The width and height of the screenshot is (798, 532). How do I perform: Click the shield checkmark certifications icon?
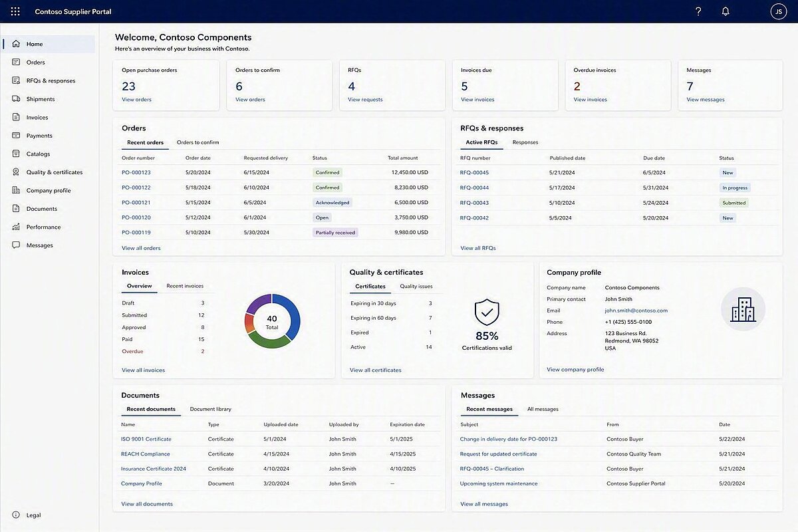487,312
